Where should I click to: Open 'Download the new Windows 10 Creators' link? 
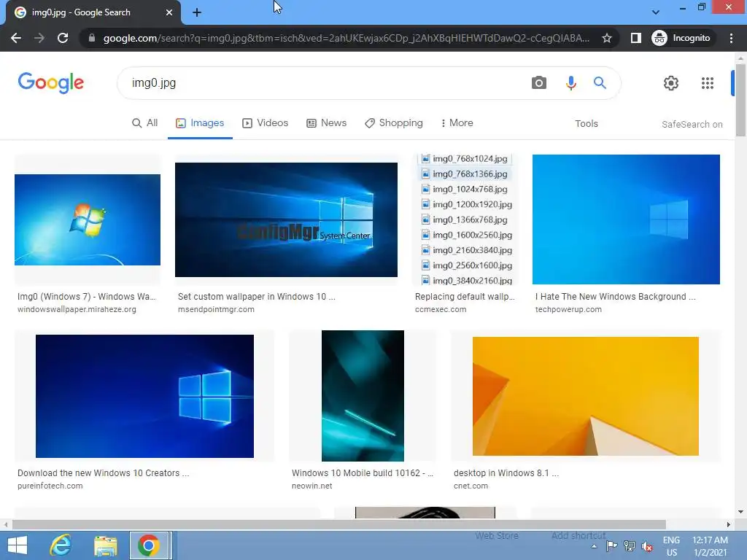(104, 472)
